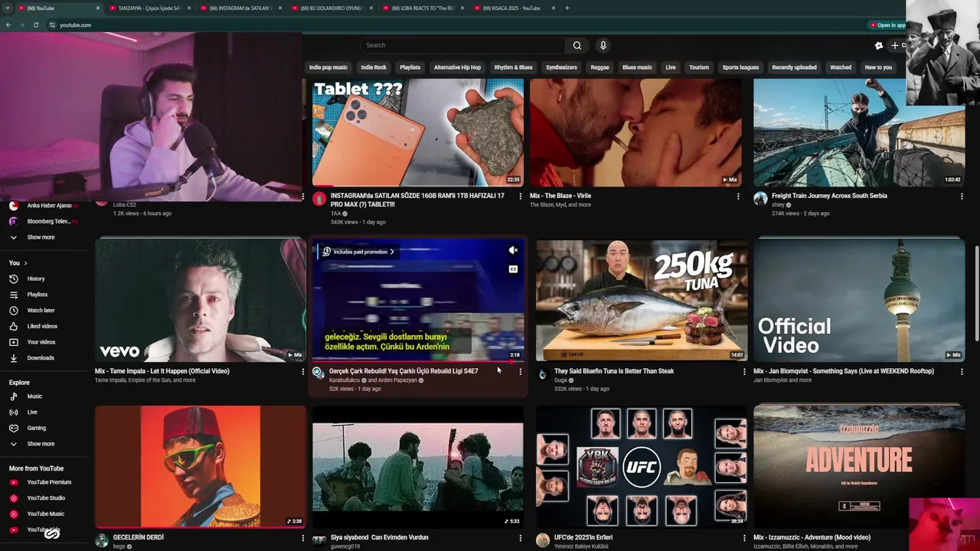
Task: Open YouTube Premium link
Action: [49, 482]
